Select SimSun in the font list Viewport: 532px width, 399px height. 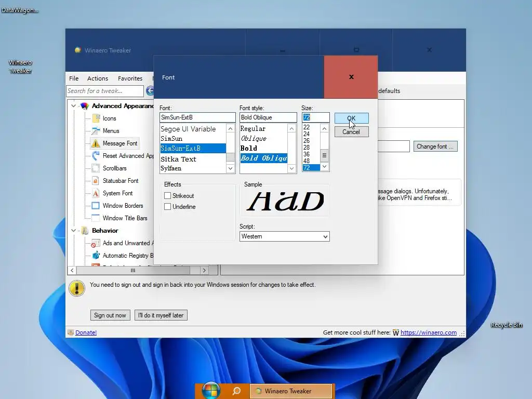[x=193, y=139]
